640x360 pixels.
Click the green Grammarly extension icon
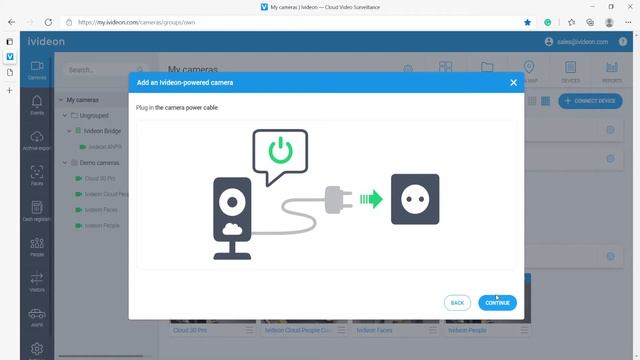pyautogui.click(x=548, y=22)
